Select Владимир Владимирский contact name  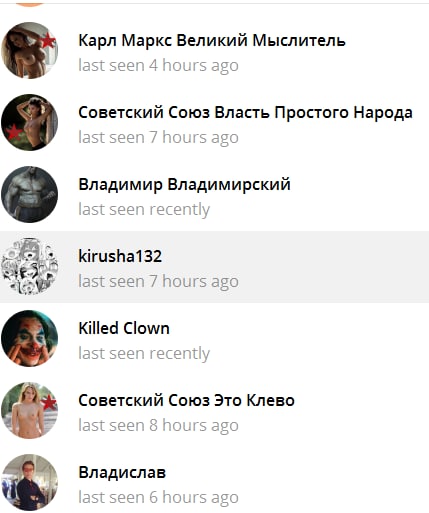click(184, 185)
